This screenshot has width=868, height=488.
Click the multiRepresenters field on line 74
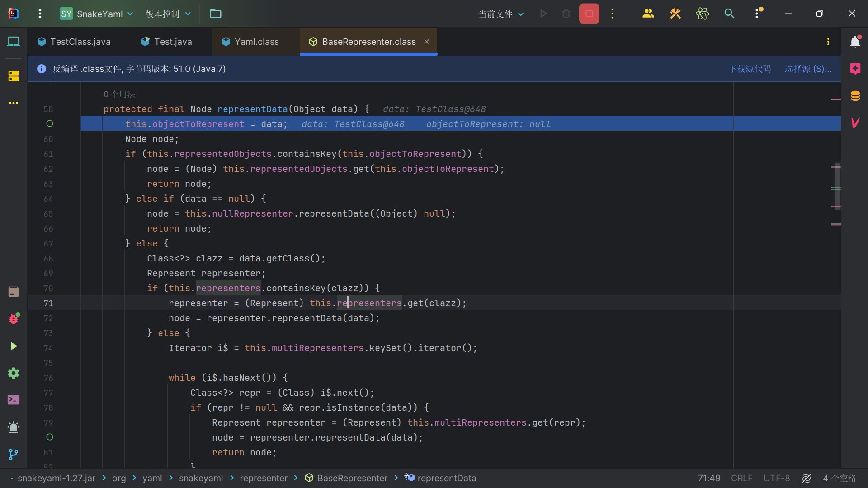317,348
